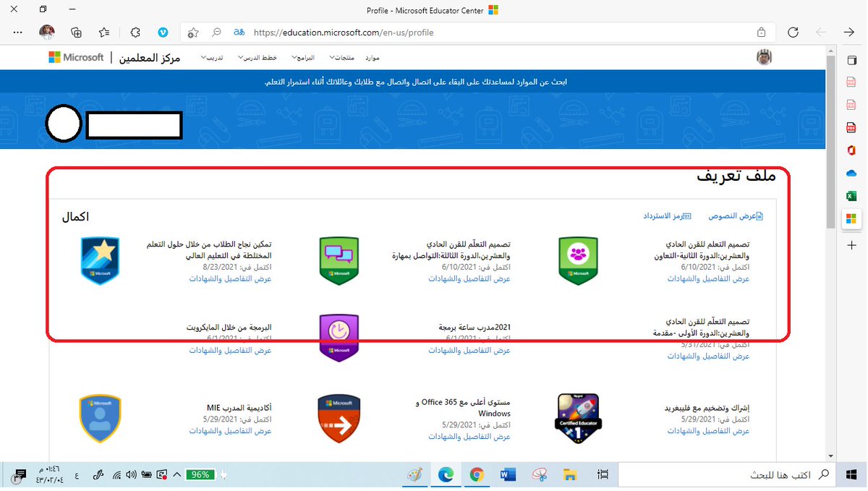The image size is (868, 491).
Task: Add this page to favorites star icon
Action: pos(192,33)
